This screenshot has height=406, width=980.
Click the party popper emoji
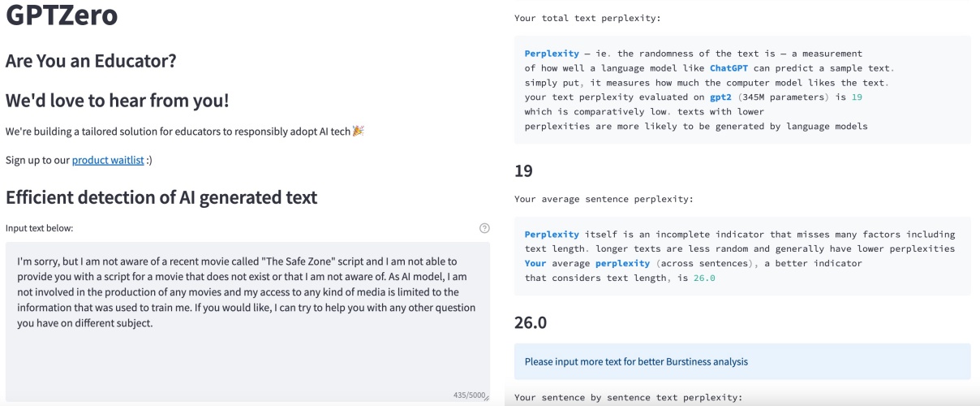coord(359,131)
